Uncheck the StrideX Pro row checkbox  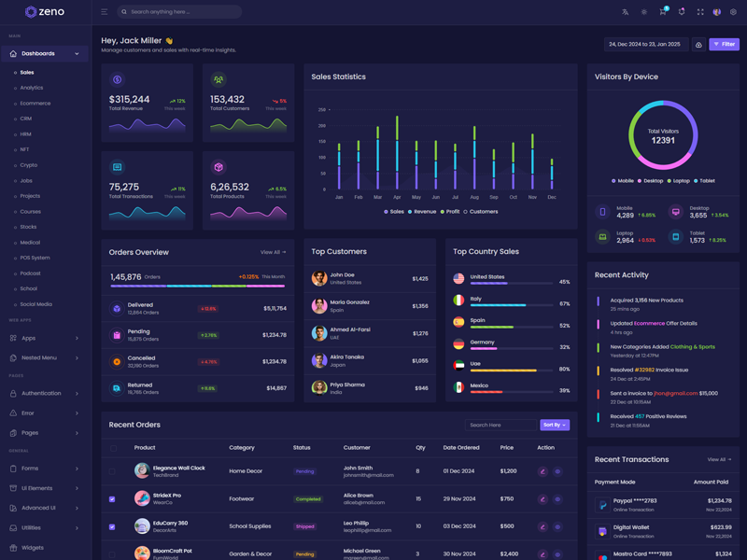coord(113,499)
